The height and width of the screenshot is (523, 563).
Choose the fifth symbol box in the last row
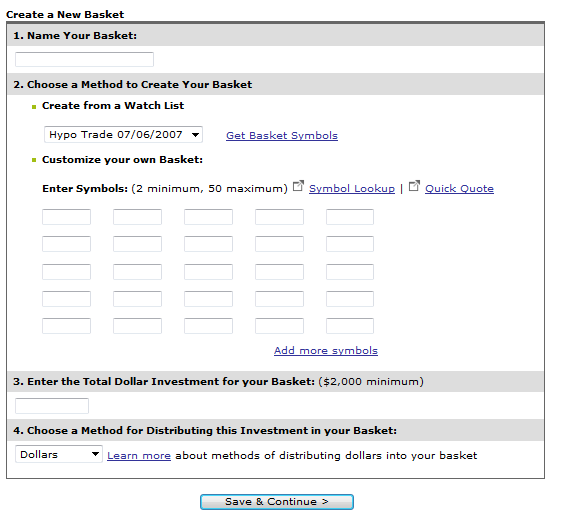click(350, 326)
